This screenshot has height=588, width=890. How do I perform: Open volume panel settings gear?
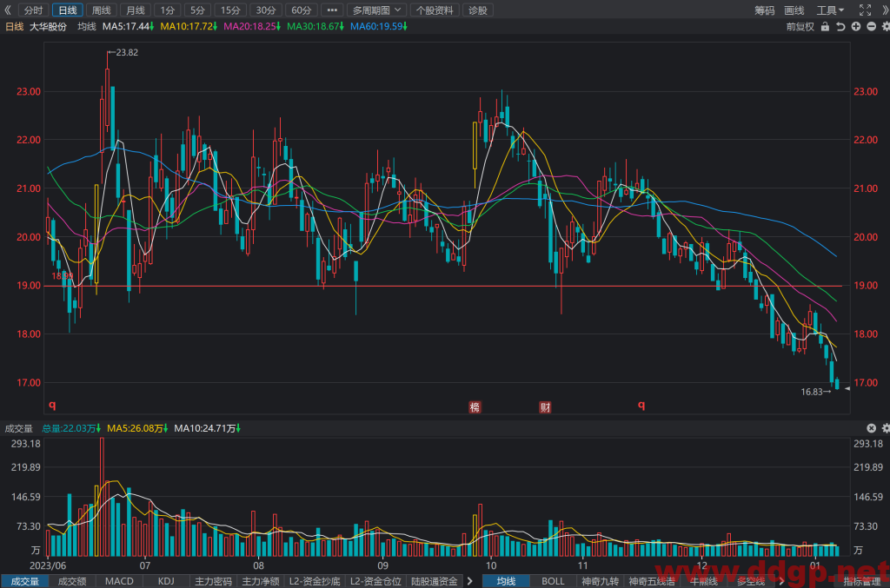point(886,428)
